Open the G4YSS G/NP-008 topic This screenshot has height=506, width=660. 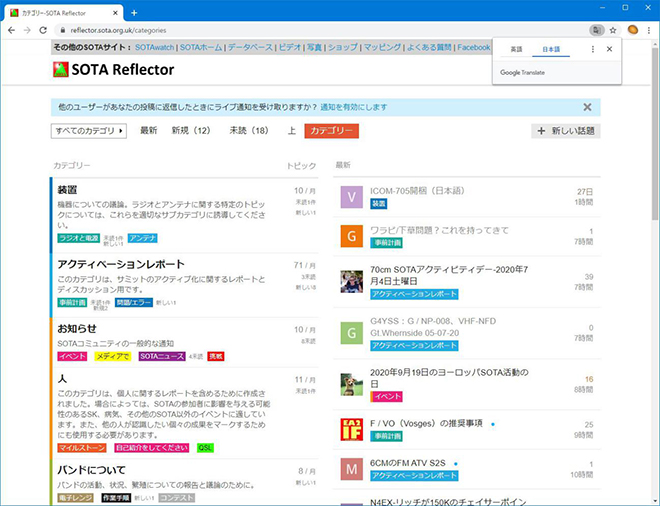(x=433, y=327)
